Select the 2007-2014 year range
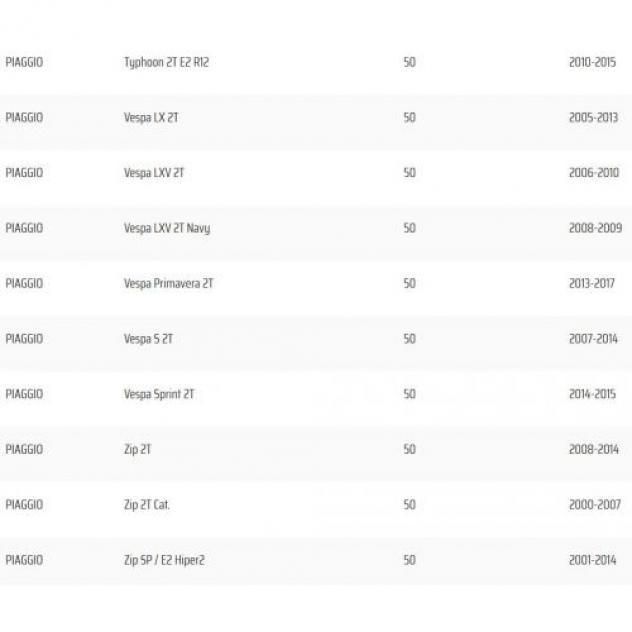This screenshot has width=632, height=632. click(x=593, y=339)
